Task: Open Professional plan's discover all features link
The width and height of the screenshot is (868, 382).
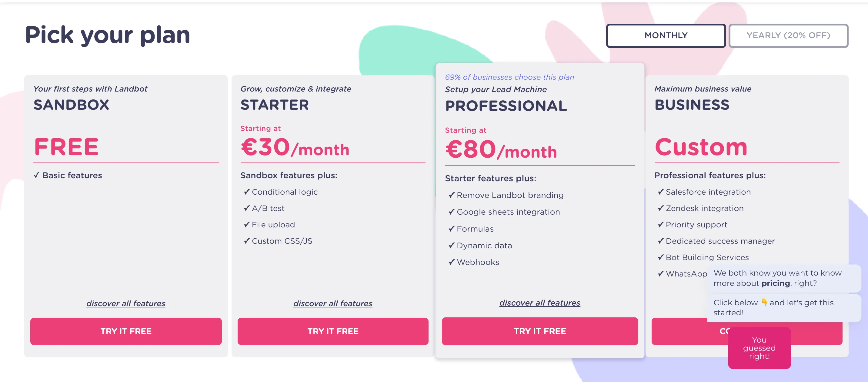Action: (539, 303)
